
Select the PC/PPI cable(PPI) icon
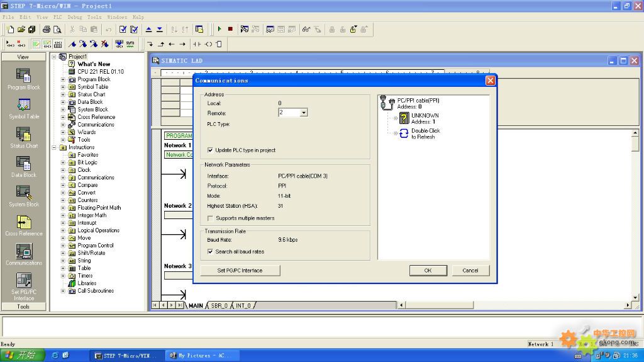pyautogui.click(x=387, y=103)
